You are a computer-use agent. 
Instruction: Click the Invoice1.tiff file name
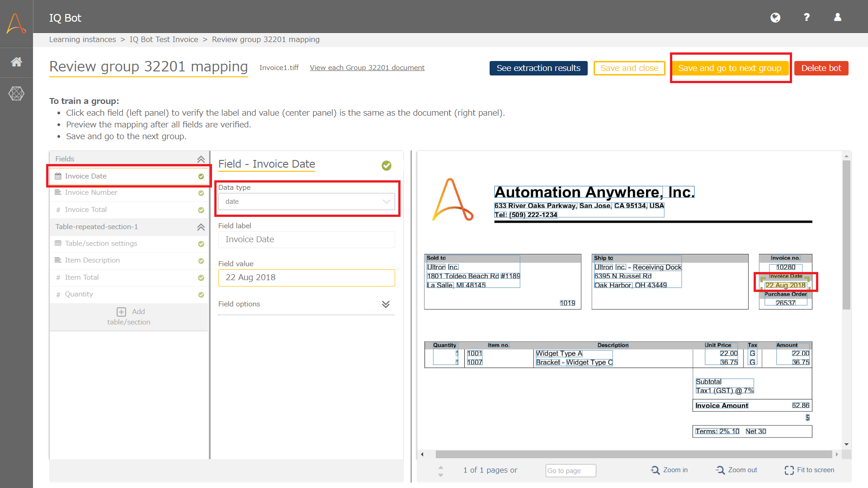tap(279, 68)
